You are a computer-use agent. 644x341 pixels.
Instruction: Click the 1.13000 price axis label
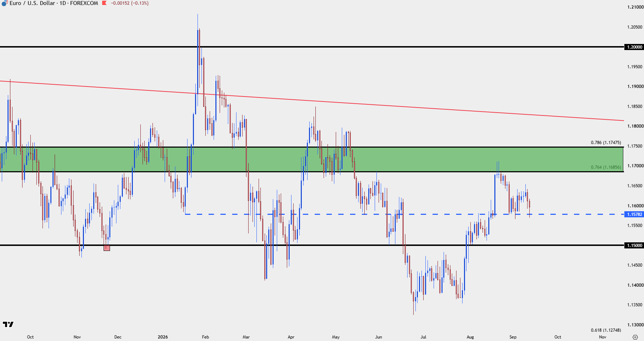[635, 325]
